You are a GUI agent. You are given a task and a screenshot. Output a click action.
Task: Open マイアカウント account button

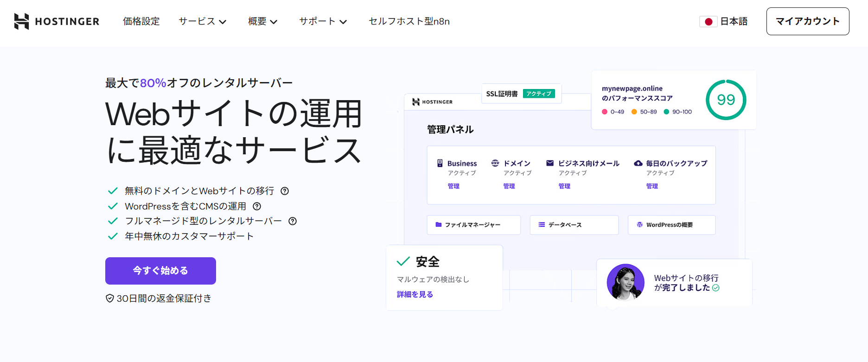pyautogui.click(x=807, y=21)
